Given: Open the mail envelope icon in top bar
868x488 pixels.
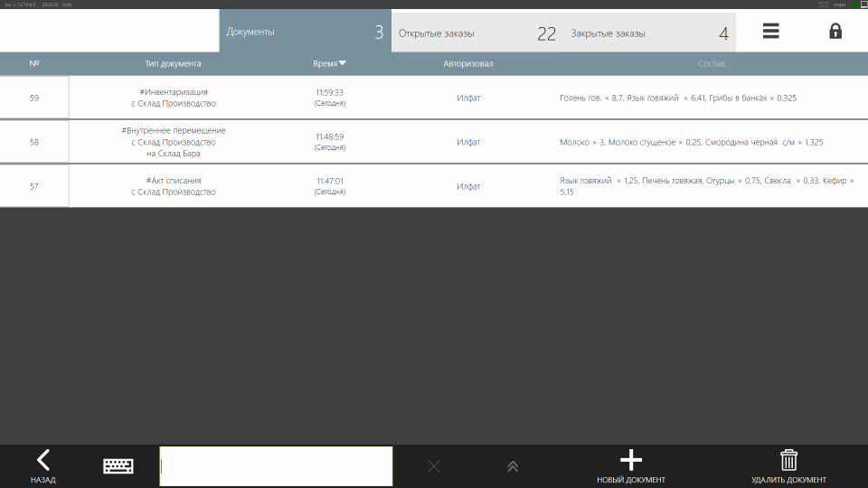Looking at the screenshot, I should coord(823,5).
